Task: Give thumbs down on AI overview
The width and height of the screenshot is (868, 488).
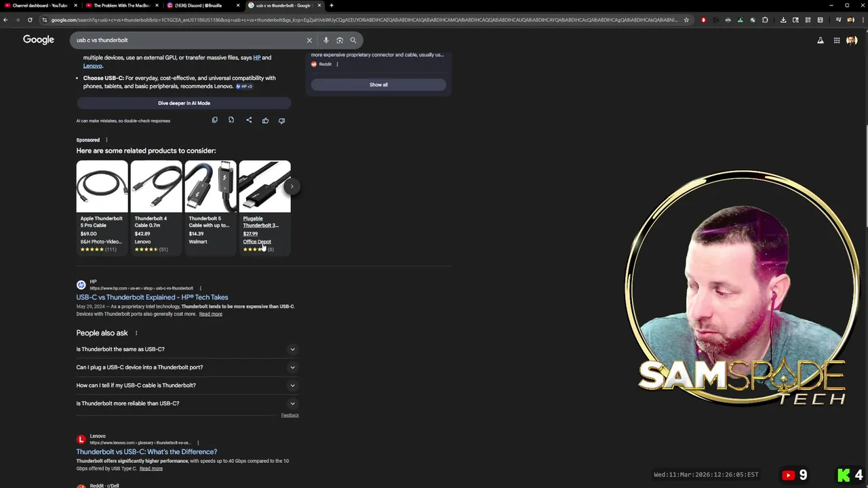Action: pos(281,120)
